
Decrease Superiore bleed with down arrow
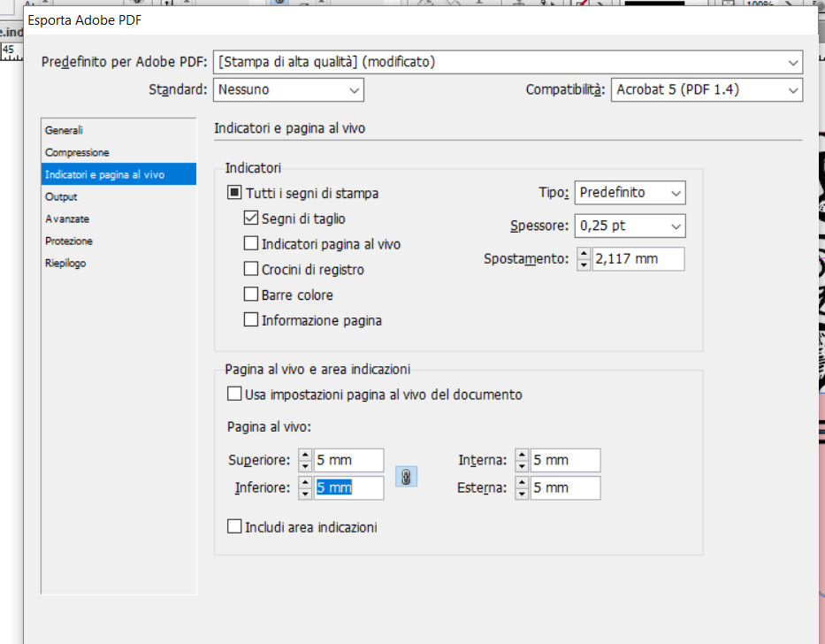[305, 466]
